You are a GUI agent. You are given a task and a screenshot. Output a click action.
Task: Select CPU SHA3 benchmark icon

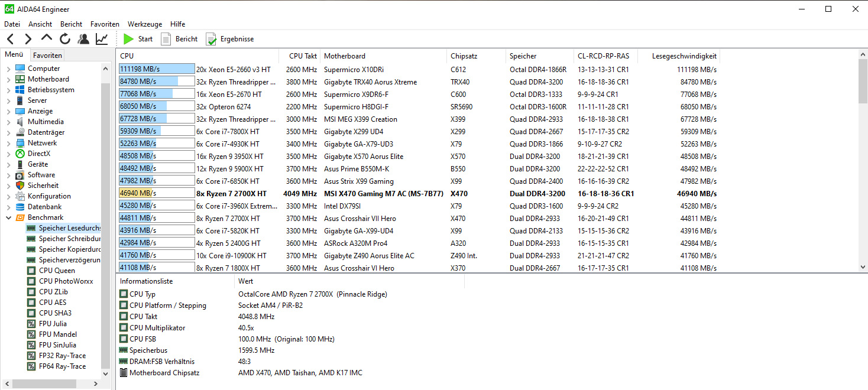(x=31, y=313)
